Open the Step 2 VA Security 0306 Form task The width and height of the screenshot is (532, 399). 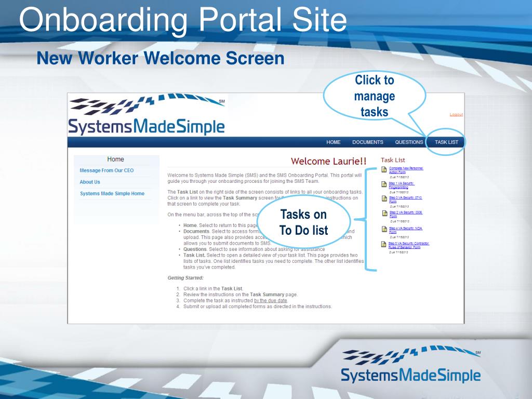tap(406, 214)
